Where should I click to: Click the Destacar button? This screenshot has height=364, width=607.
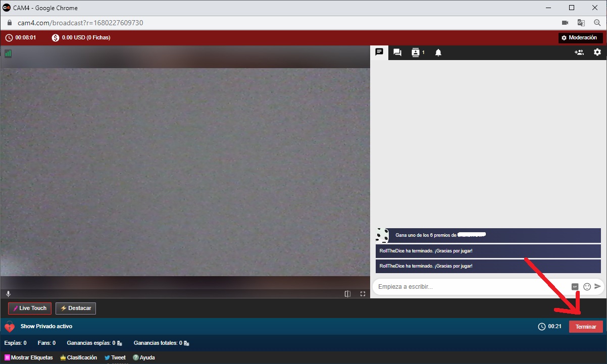coord(75,308)
